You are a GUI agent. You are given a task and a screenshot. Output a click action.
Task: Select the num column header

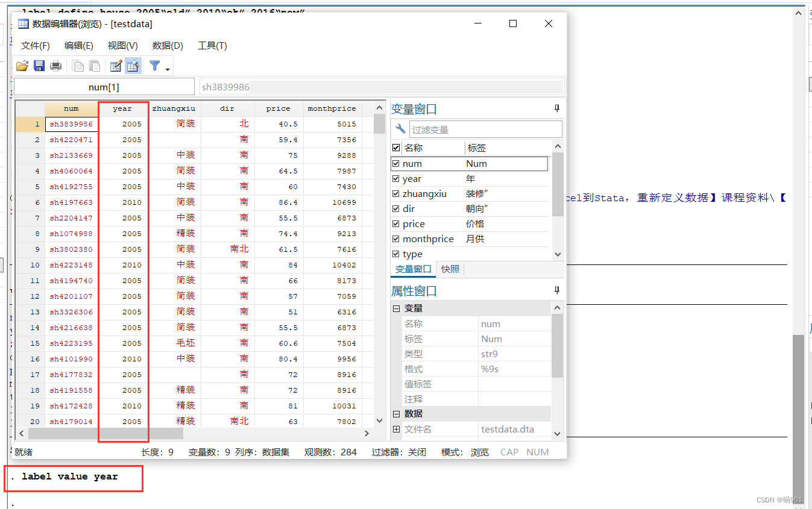[71, 108]
